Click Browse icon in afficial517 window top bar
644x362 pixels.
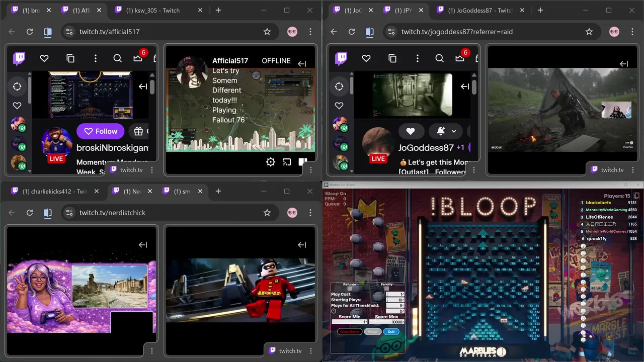tap(70, 58)
